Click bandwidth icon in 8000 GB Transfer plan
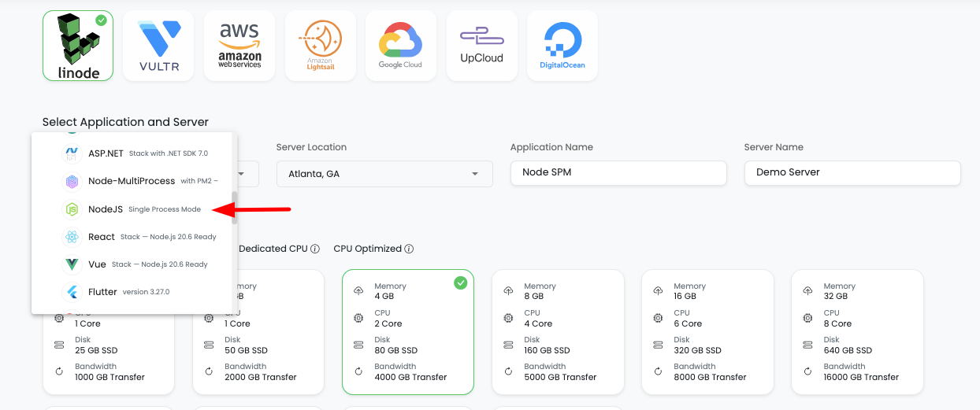Image resolution: width=980 pixels, height=410 pixels. (x=658, y=371)
